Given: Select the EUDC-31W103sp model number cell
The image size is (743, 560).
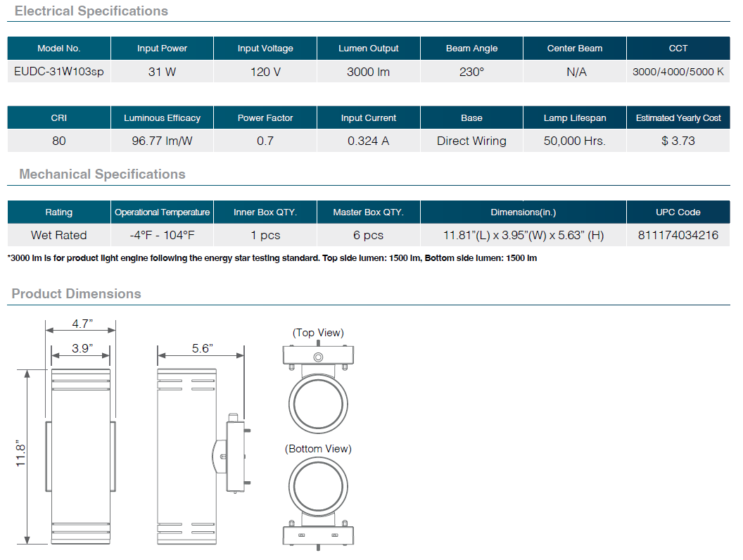Looking at the screenshot, I should pyautogui.click(x=59, y=72).
